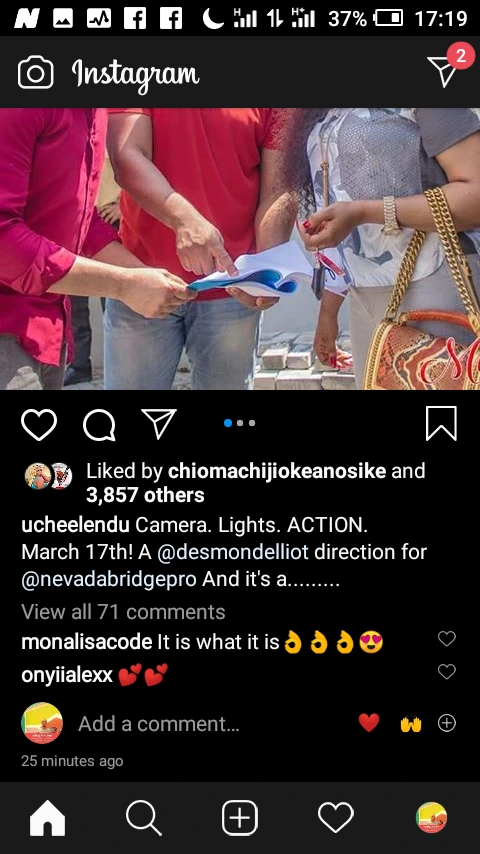Open your profile tab avatar
This screenshot has width=480, height=854.
click(432, 818)
